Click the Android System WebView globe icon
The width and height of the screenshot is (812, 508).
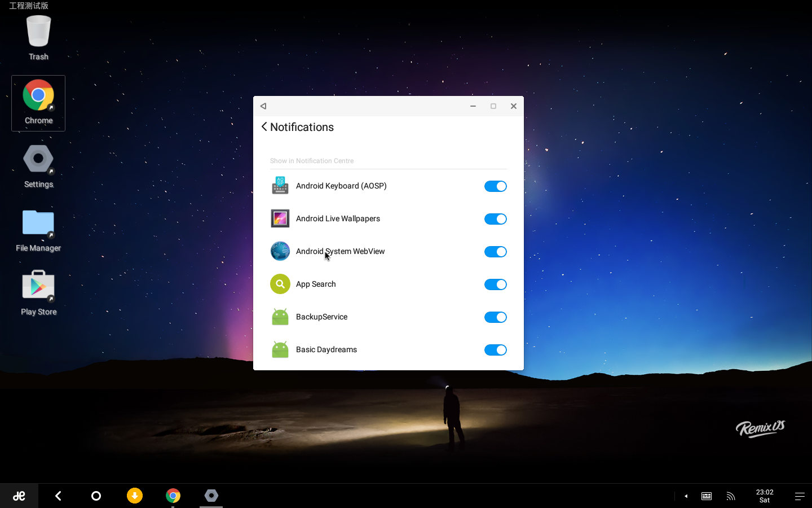(x=280, y=251)
